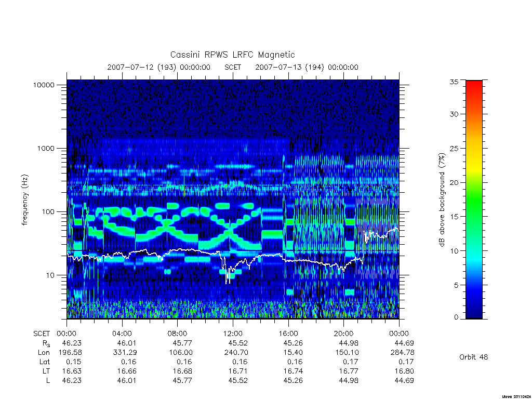Click the 'Lat' row label
532x399 pixels.
point(45,362)
